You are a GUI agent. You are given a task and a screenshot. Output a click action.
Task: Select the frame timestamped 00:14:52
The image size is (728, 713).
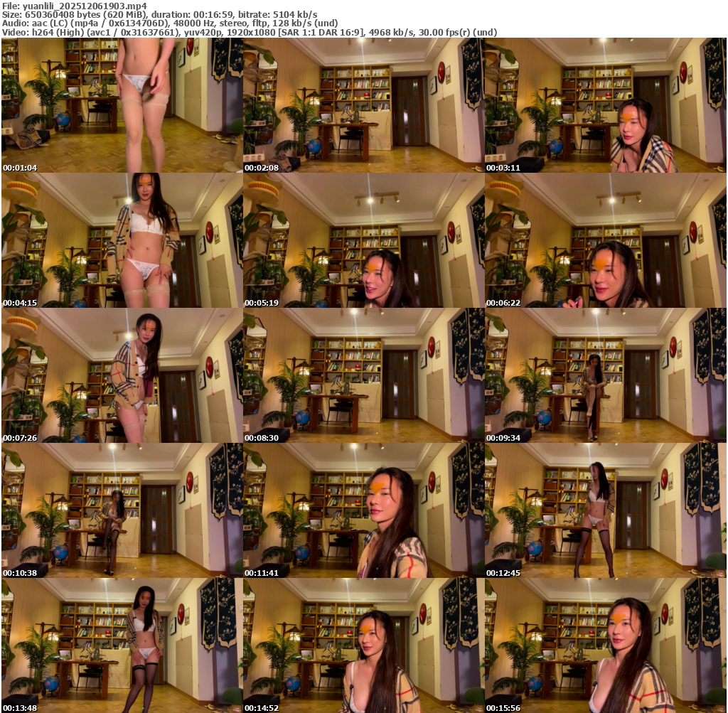click(x=363, y=645)
